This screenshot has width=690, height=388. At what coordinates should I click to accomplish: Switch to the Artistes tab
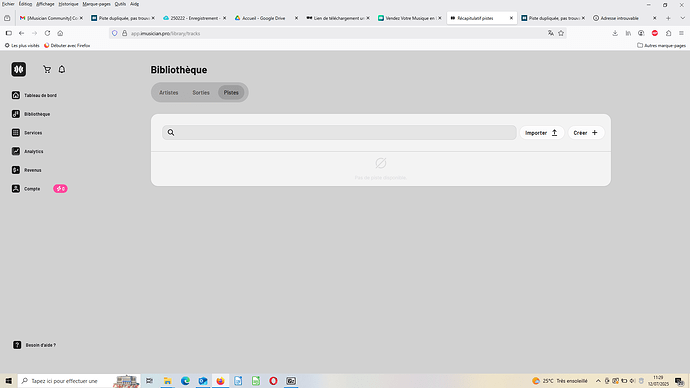pyautogui.click(x=169, y=93)
